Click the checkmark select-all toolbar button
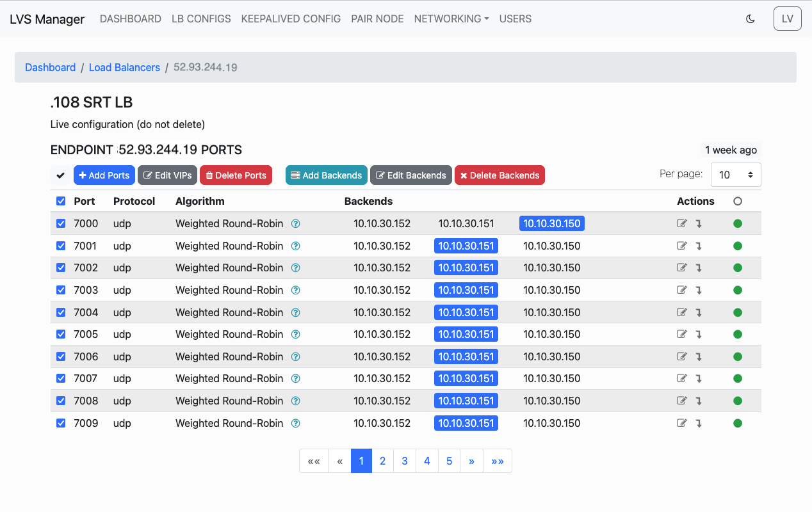Viewport: 812px width, 512px height. [61, 175]
